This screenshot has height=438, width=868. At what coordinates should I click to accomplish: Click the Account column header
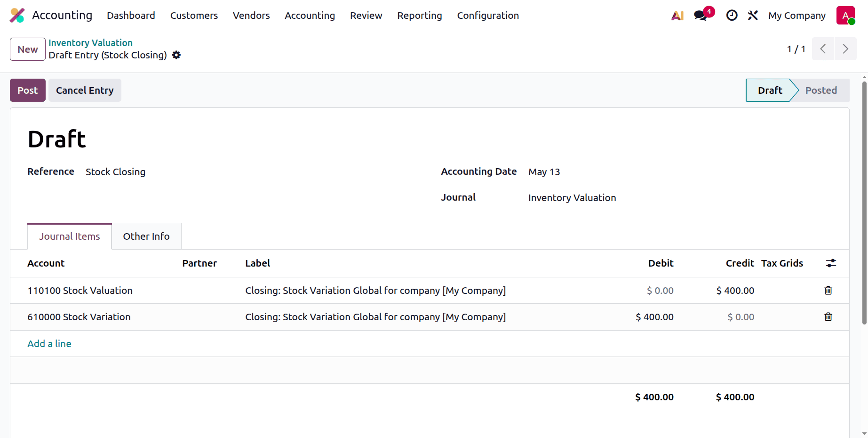pyautogui.click(x=46, y=263)
